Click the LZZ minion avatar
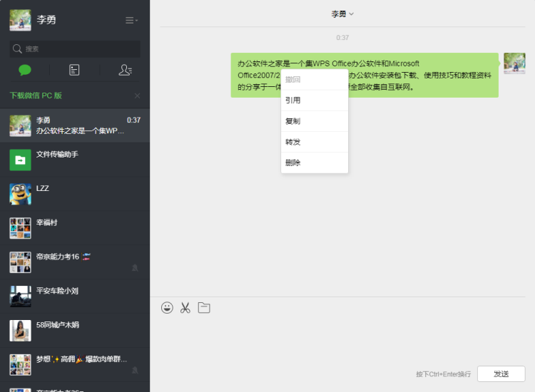 point(20,194)
